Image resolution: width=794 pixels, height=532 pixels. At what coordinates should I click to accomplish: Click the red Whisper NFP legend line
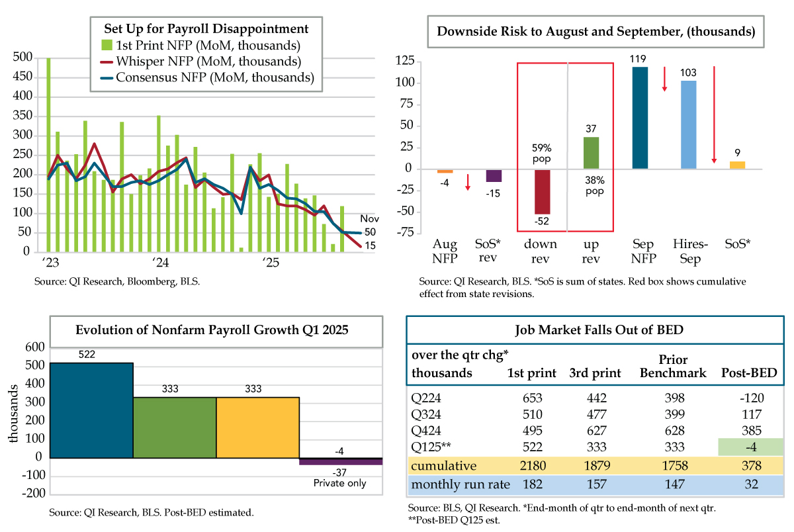105,62
